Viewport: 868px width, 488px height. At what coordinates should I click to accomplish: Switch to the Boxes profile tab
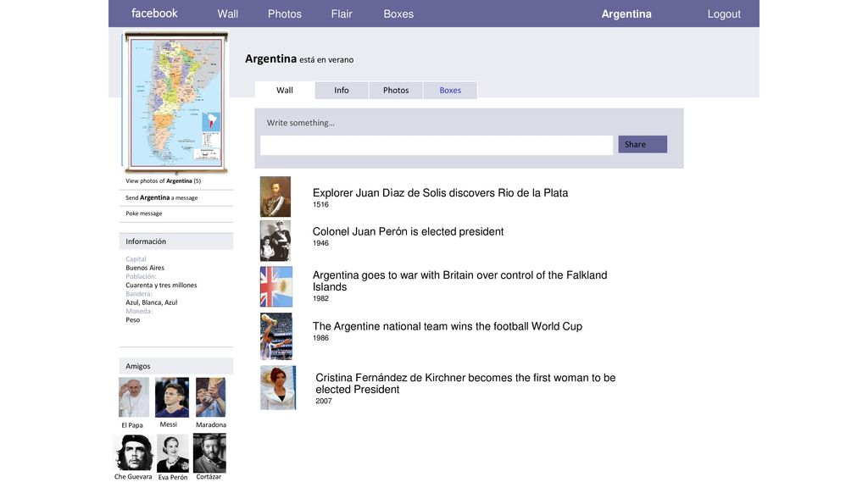click(x=450, y=90)
